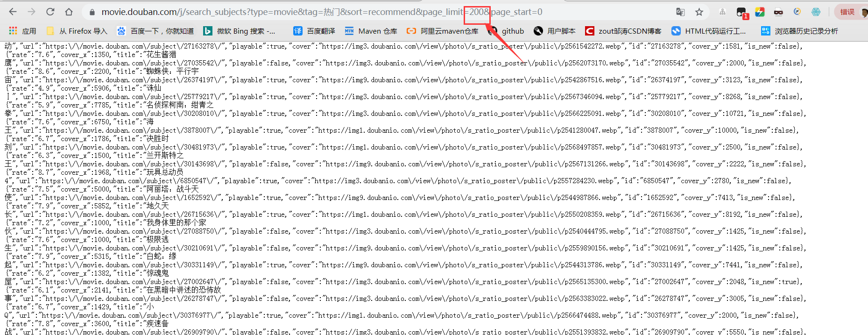Open the 阿里云maven仓库 bookmark
This screenshot has height=335, width=868.
(443, 31)
